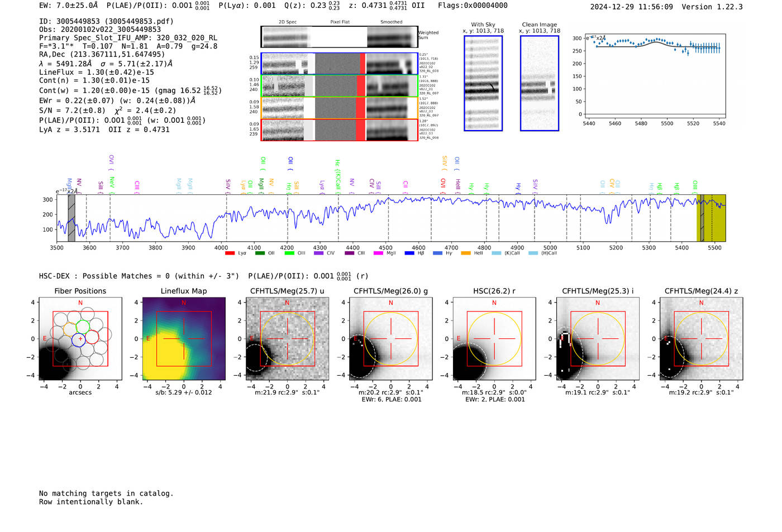782x532 pixels.
Task: Open the Clean Image cutout
Action: point(540,83)
